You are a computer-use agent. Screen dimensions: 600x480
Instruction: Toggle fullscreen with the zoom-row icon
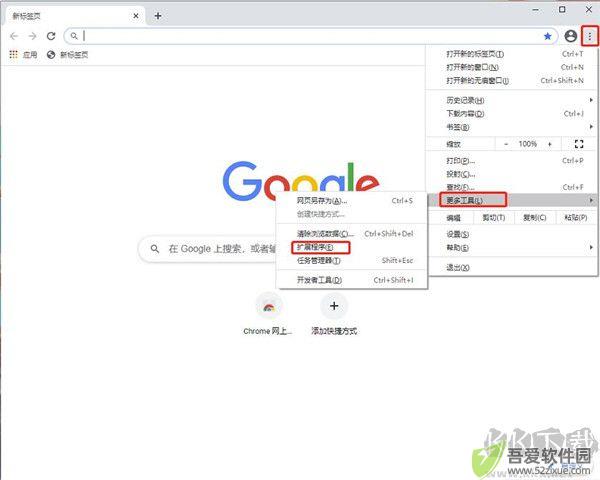(x=579, y=144)
